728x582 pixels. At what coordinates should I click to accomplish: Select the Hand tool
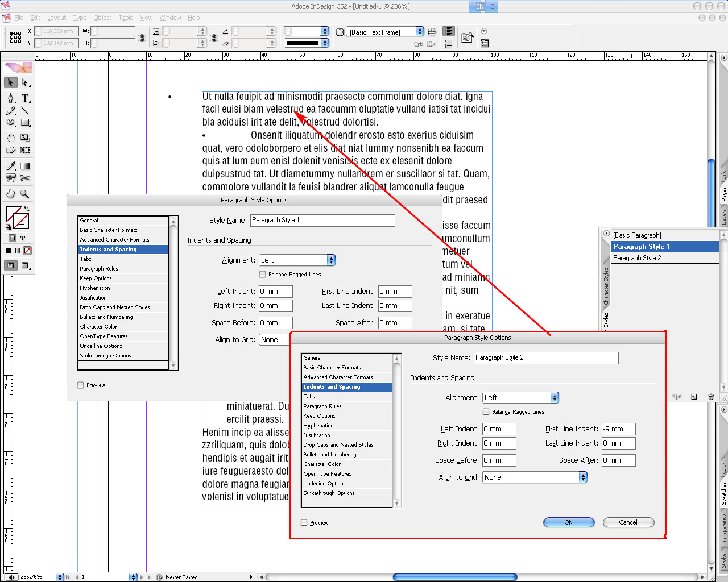pos(10,194)
